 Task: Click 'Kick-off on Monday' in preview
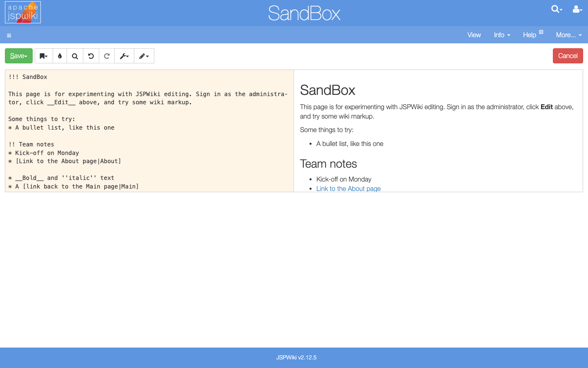tap(344, 179)
